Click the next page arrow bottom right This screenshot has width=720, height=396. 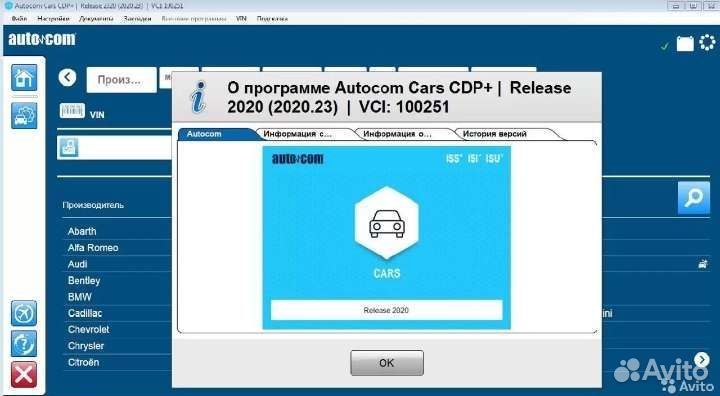[702, 360]
